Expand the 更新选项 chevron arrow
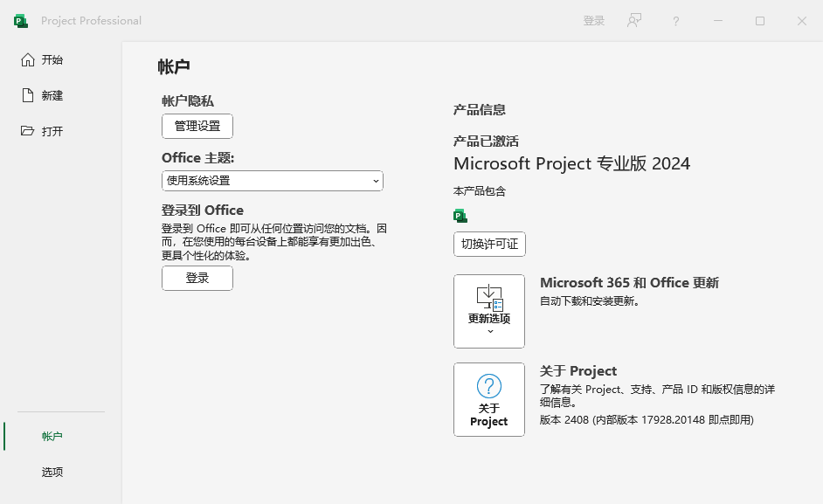 click(x=490, y=331)
